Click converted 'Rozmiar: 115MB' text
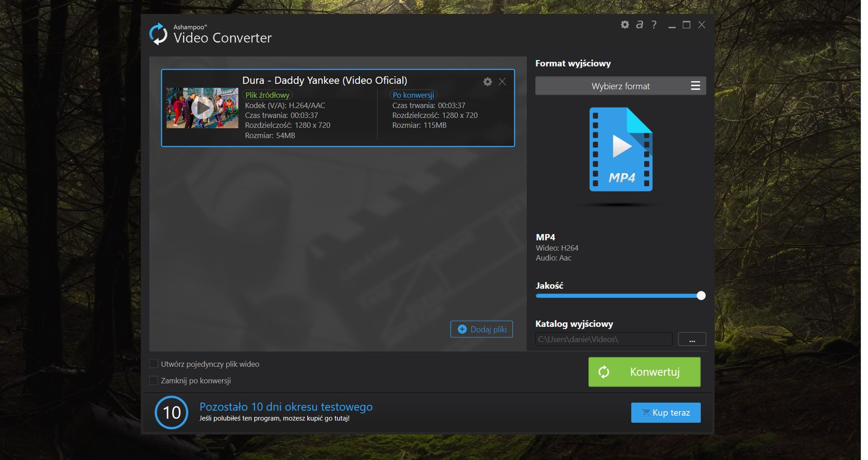The height and width of the screenshot is (460, 868). point(419,125)
